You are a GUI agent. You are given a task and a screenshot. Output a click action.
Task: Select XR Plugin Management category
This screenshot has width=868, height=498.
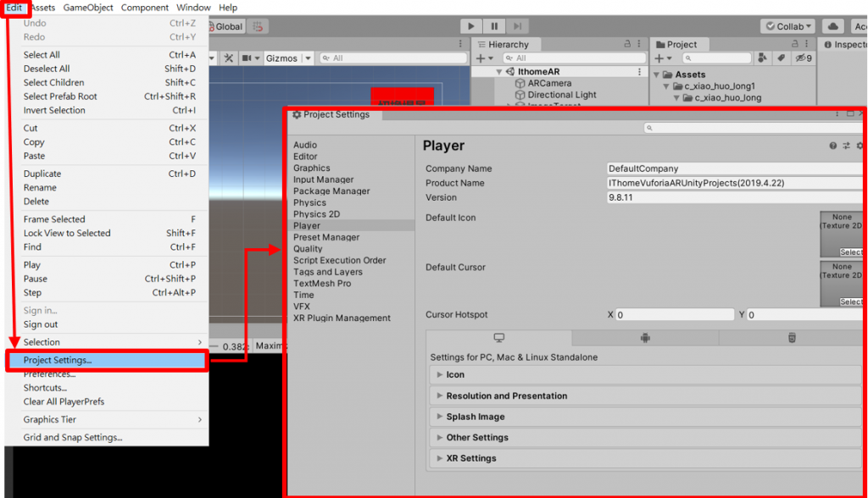click(342, 318)
